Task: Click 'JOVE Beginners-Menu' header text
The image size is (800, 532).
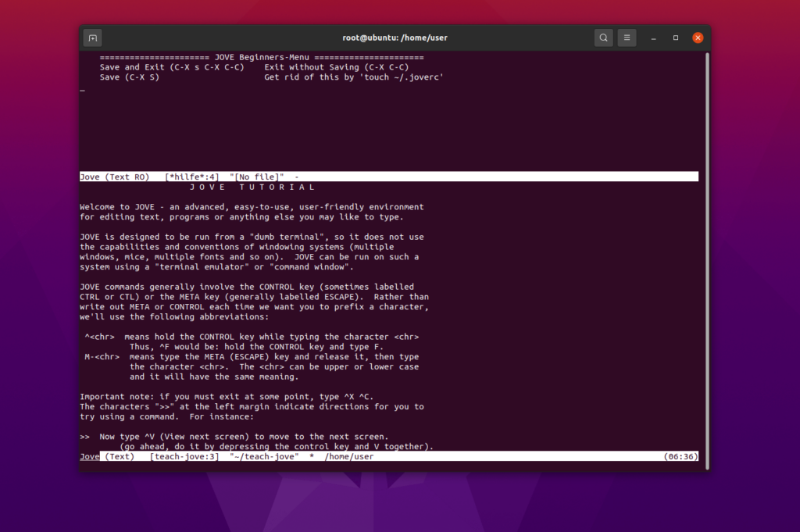Action: tap(262, 57)
